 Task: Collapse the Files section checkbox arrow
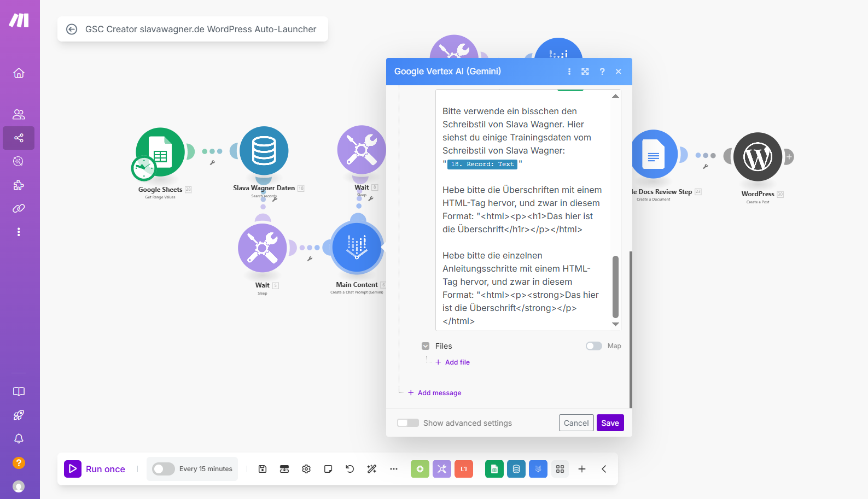pos(426,346)
